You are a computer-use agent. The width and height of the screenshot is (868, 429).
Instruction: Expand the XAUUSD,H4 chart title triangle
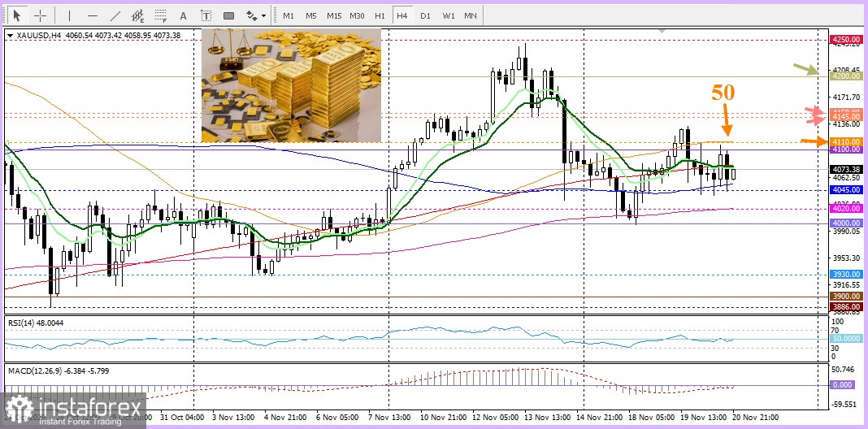tap(11, 36)
